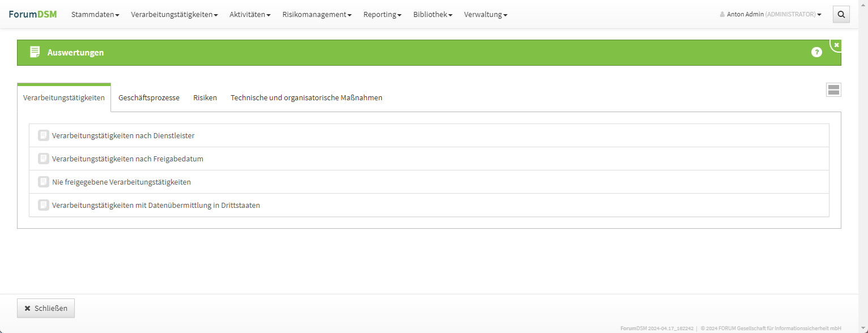
Task: Switch to the Risiken tab
Action: 205,97
